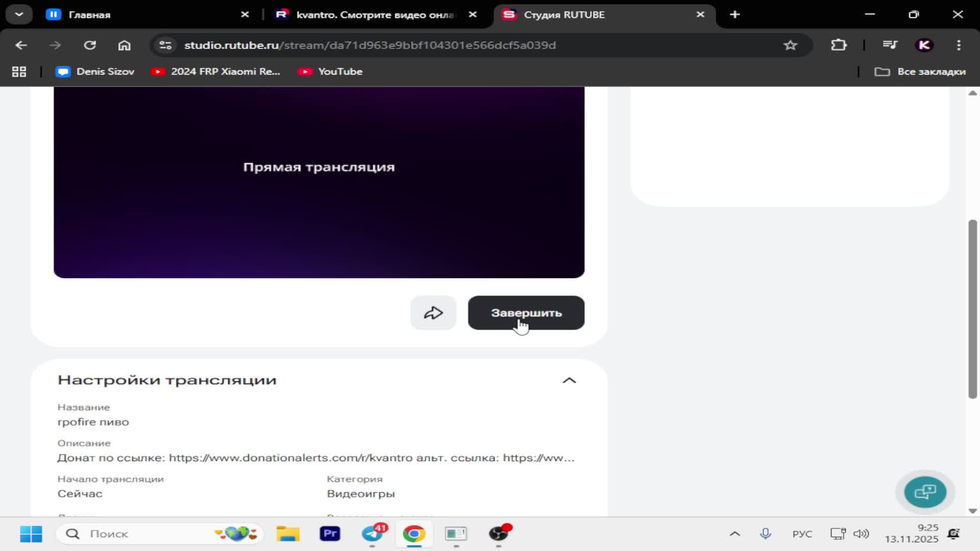Click the page vertical scrollbar thumb
The width and height of the screenshot is (980, 551).
972,309
